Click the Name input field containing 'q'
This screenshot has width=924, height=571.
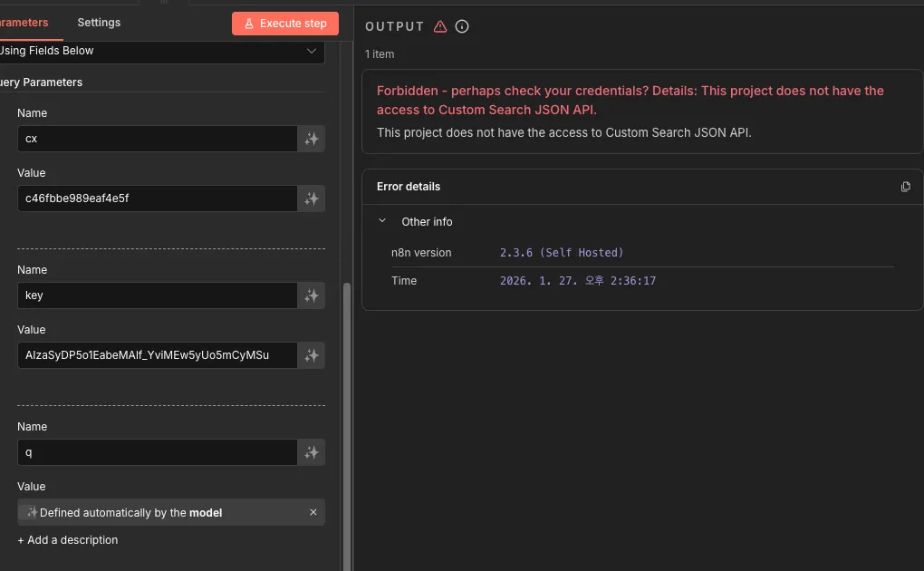157,452
